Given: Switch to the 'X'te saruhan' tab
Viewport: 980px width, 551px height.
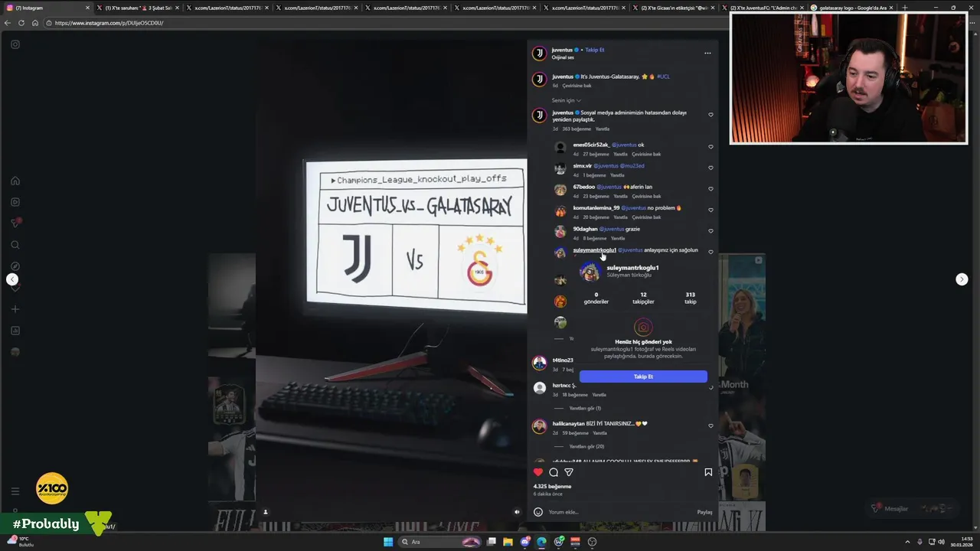Looking at the screenshot, I should (138, 8).
